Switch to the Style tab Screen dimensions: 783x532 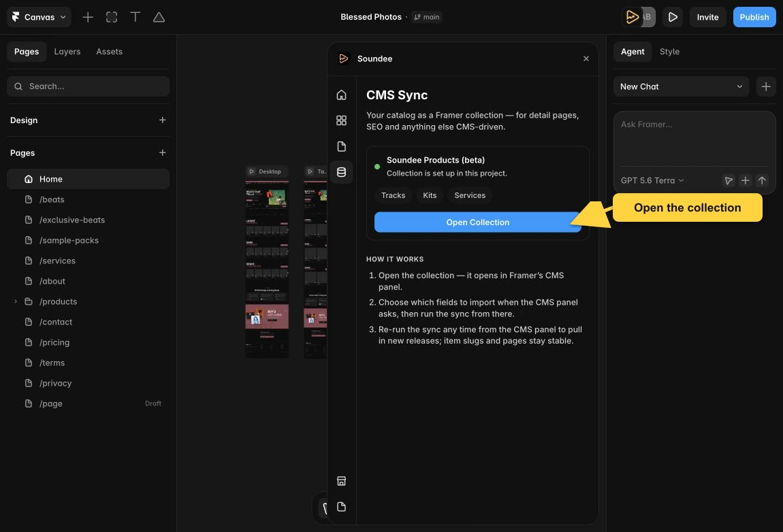pos(669,52)
